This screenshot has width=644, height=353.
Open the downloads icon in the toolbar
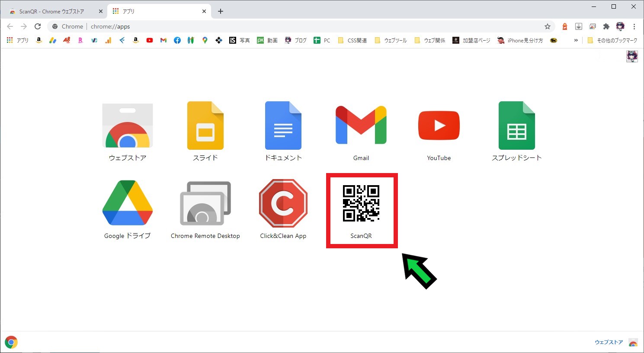pos(578,26)
